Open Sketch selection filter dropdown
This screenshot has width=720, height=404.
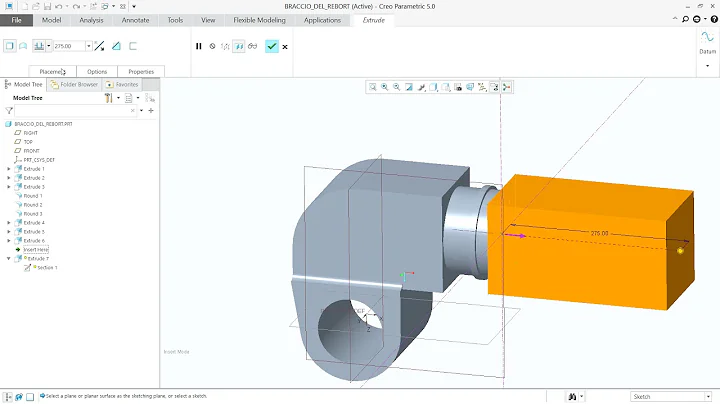coord(708,397)
